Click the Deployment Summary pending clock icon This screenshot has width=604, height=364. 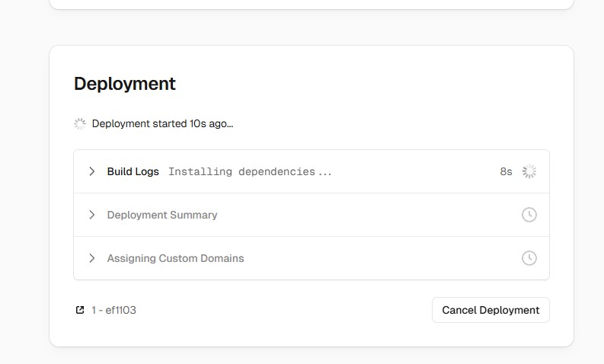529,215
